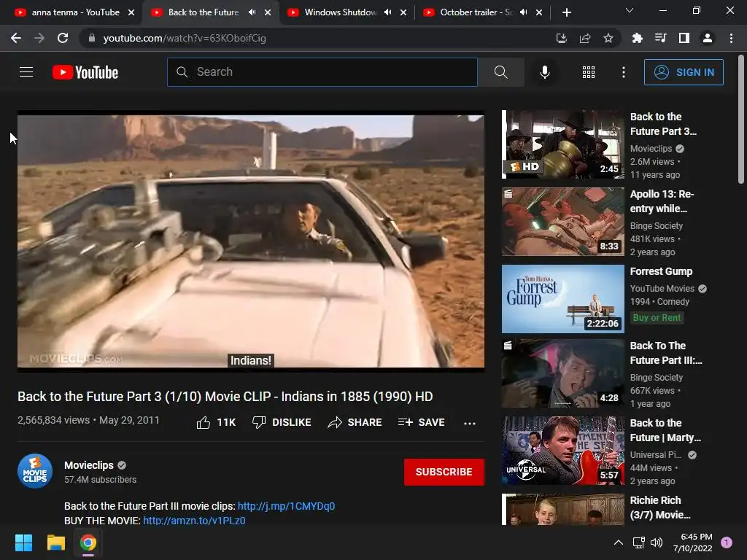Open more actions ellipsis below video

(x=469, y=423)
